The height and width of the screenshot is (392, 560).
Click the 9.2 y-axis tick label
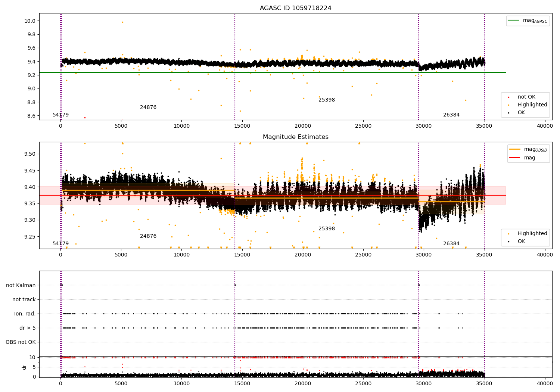[x=31, y=75]
